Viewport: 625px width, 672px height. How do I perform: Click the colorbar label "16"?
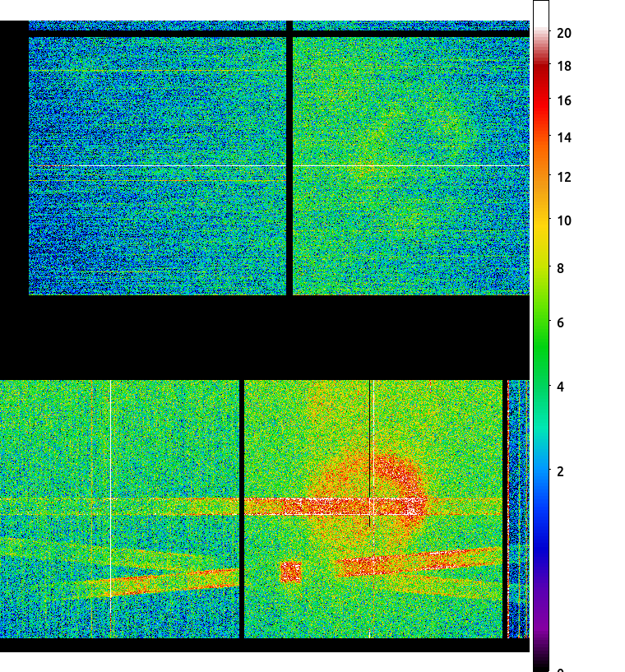[x=564, y=100]
